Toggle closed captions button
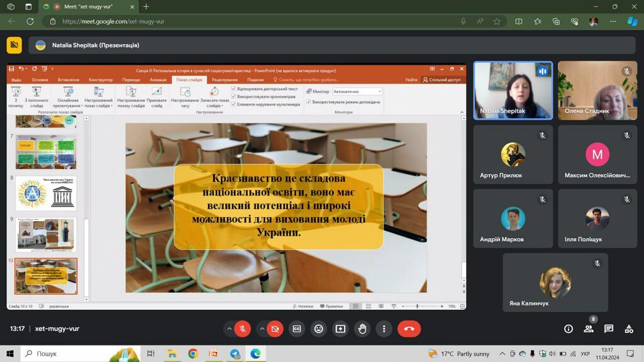Image resolution: width=644 pixels, height=362 pixels. (297, 329)
